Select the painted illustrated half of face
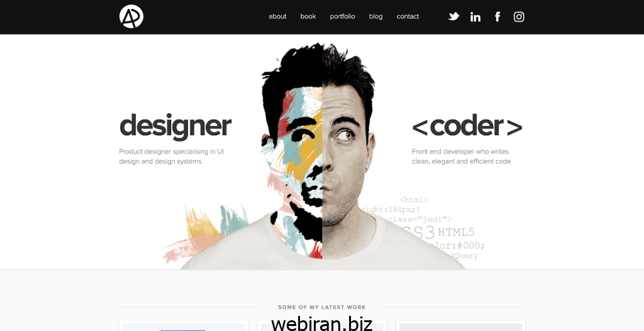 click(x=294, y=156)
